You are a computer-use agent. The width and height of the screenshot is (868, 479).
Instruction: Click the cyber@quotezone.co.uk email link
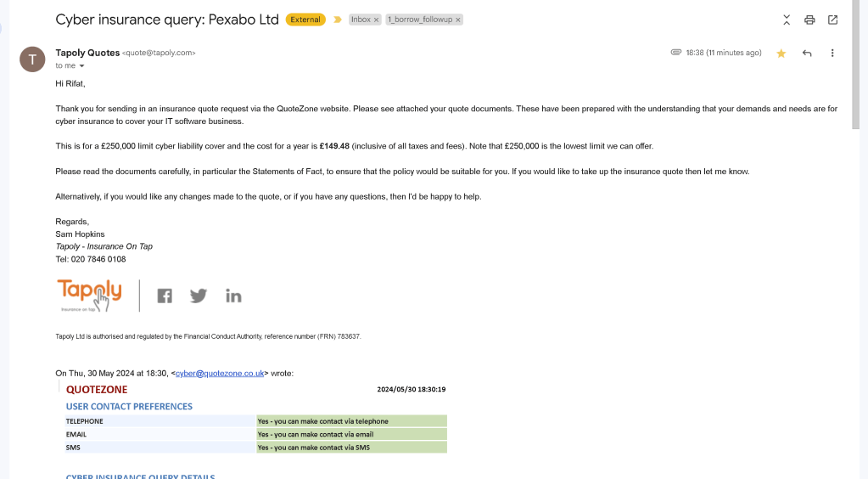click(220, 373)
